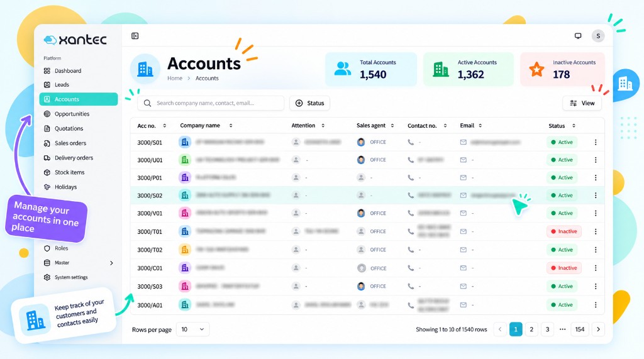Open row actions for 3000/A01

596,305
